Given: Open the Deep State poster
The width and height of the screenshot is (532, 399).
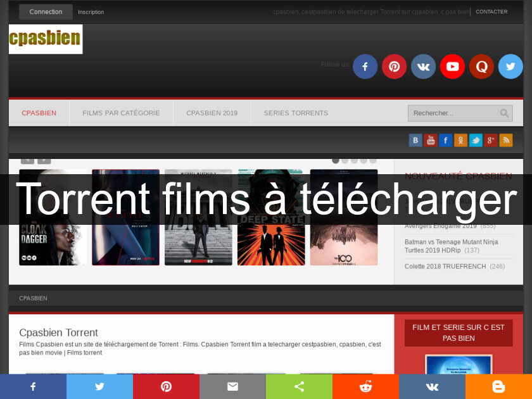Looking at the screenshot, I should pos(271,217).
